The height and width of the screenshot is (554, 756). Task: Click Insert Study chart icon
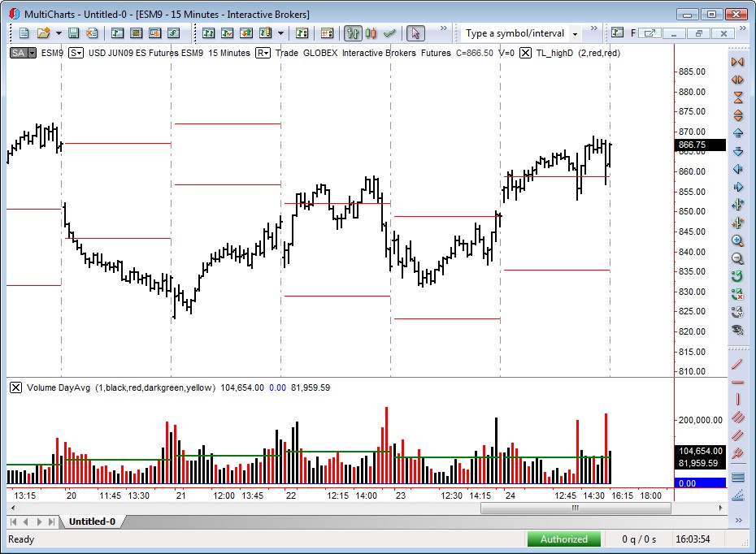point(227,33)
